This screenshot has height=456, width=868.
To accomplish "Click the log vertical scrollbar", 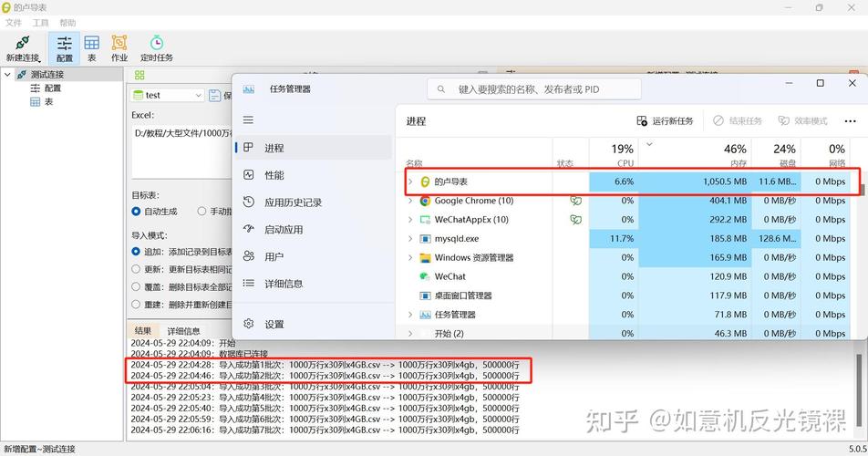I will tap(859, 389).
